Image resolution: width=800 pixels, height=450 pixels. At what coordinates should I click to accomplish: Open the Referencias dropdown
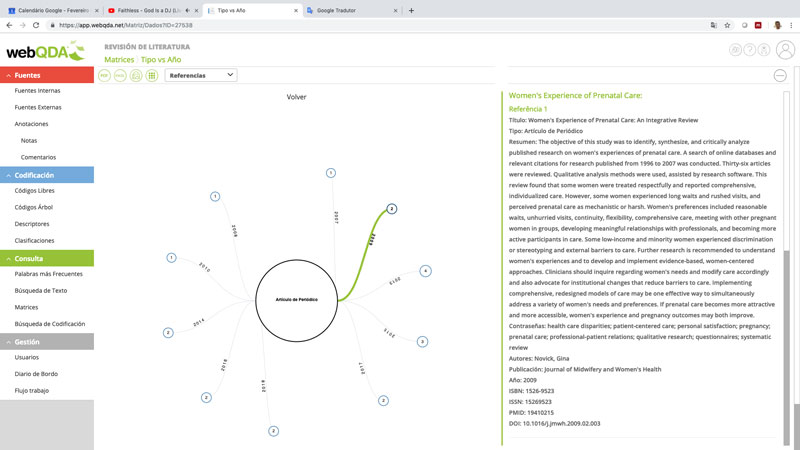pyautogui.click(x=201, y=76)
